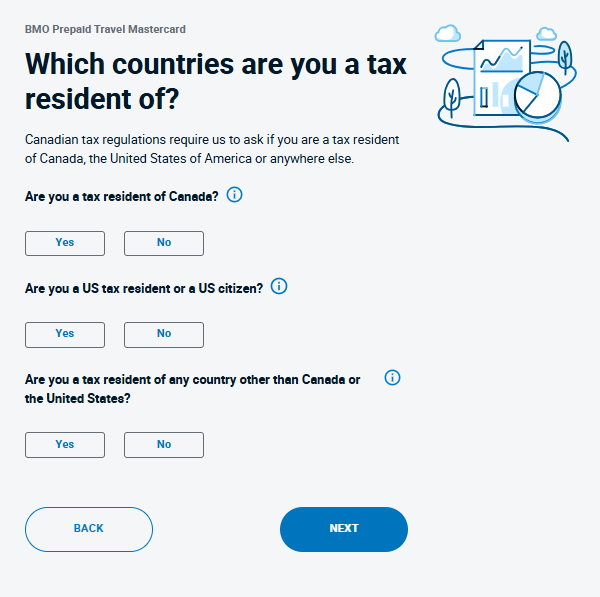The image size is (600, 597).
Task: Answer Yes for tax resident of other countries
Action: (65, 445)
